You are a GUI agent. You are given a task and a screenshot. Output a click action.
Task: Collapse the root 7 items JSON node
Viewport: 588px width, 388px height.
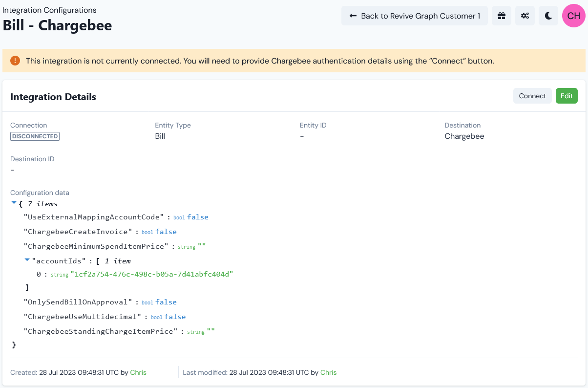(14, 203)
